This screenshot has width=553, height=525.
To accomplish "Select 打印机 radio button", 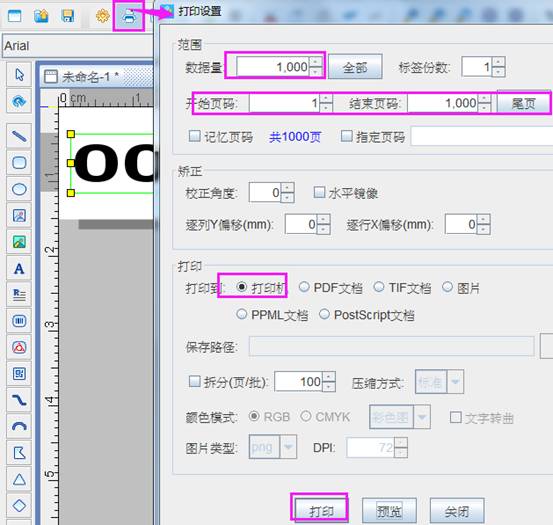I will click(242, 287).
